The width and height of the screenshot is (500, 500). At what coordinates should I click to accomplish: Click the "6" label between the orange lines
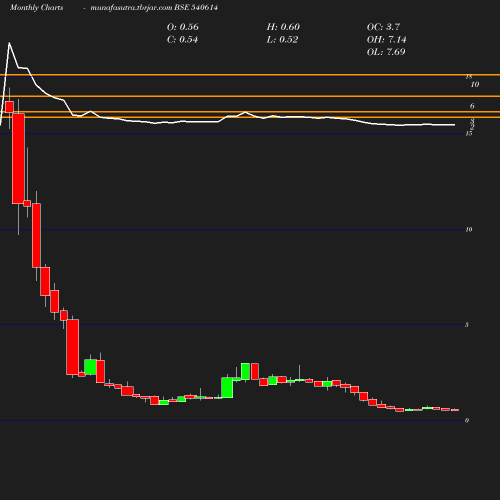tap(472, 106)
